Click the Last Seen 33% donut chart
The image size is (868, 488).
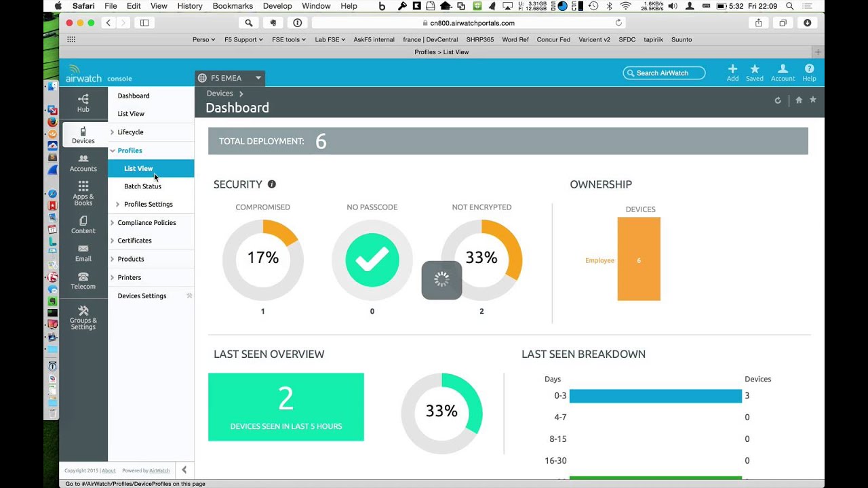pos(441,413)
